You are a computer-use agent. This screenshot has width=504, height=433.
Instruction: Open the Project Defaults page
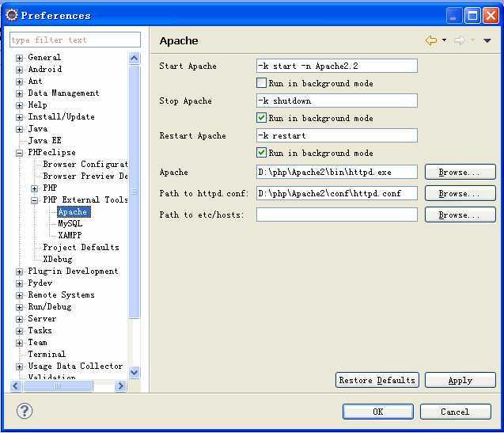click(81, 248)
